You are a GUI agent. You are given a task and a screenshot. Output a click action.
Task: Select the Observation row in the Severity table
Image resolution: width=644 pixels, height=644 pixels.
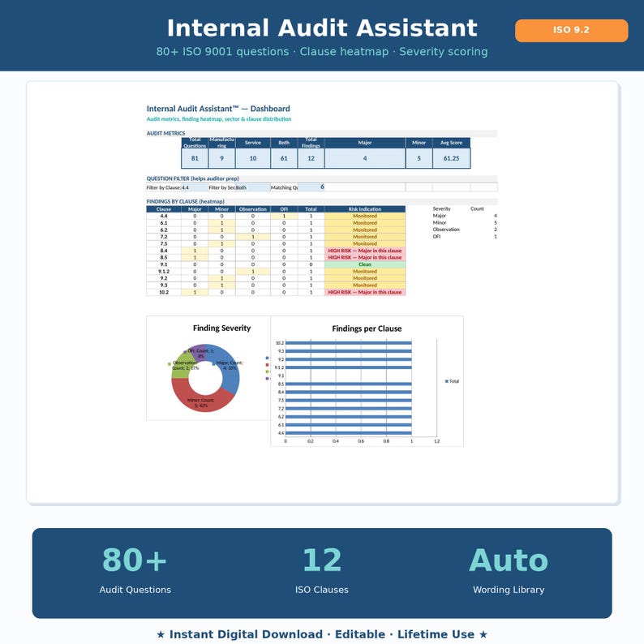465,230
